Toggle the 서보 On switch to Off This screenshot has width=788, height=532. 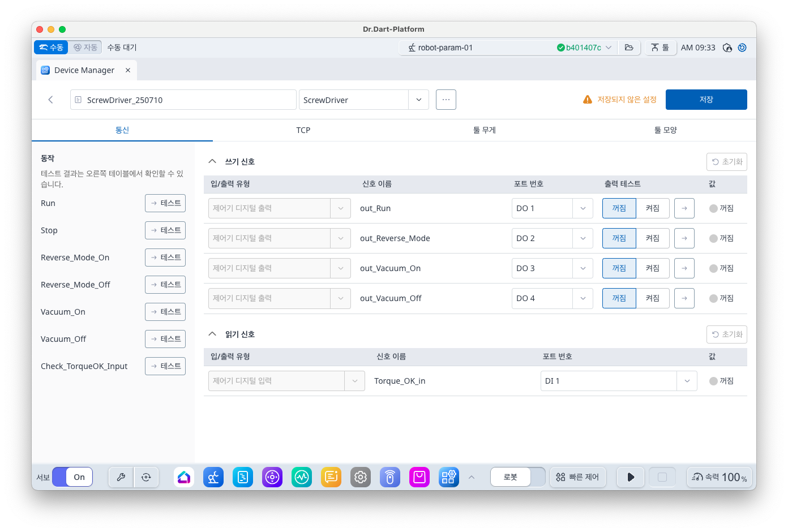point(73,477)
